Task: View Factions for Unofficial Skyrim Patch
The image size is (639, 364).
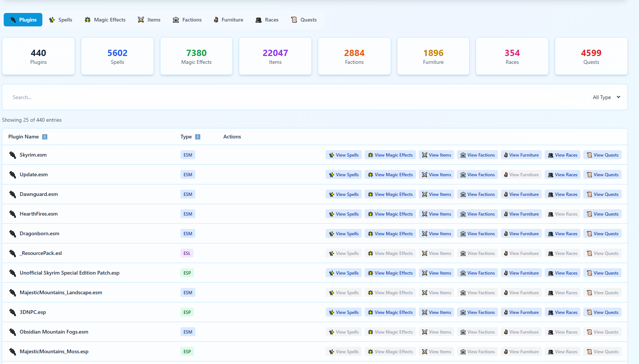Action: 477,273
